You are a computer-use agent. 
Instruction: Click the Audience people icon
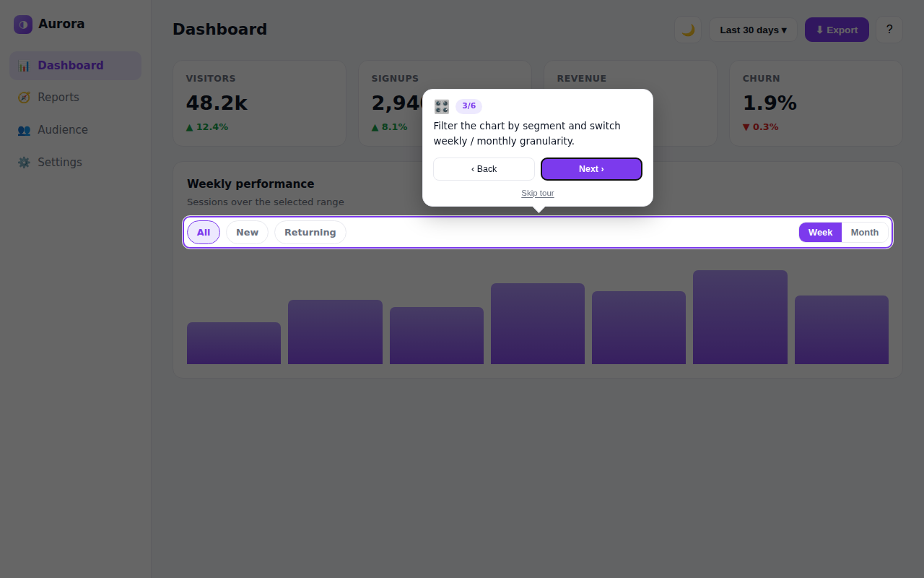coord(24,130)
